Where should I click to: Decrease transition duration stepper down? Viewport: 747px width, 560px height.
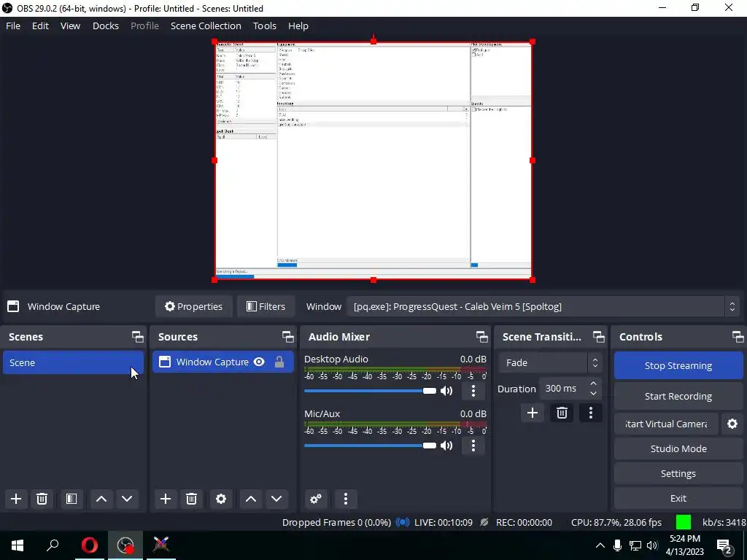coord(593,393)
